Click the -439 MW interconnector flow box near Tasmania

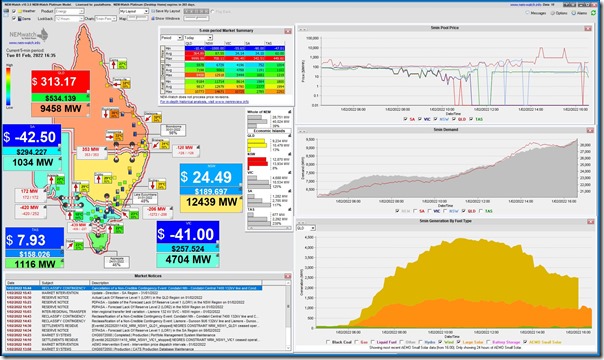(79, 227)
